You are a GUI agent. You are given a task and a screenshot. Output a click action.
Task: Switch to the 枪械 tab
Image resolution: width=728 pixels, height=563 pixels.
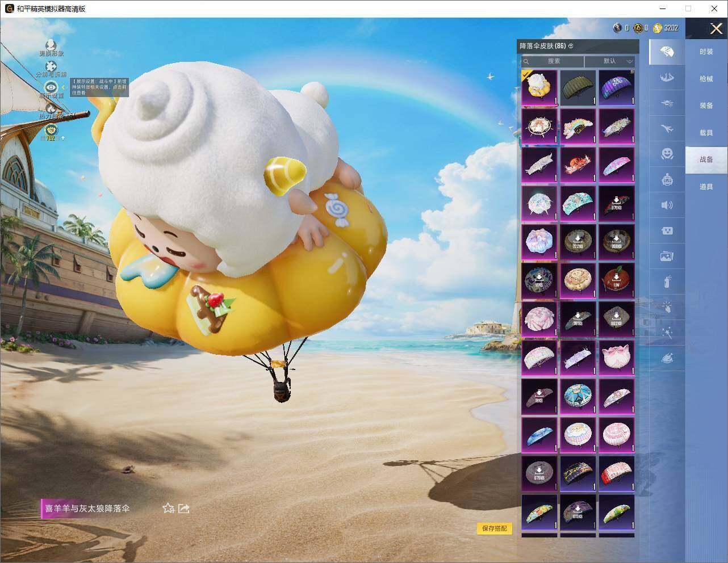706,79
